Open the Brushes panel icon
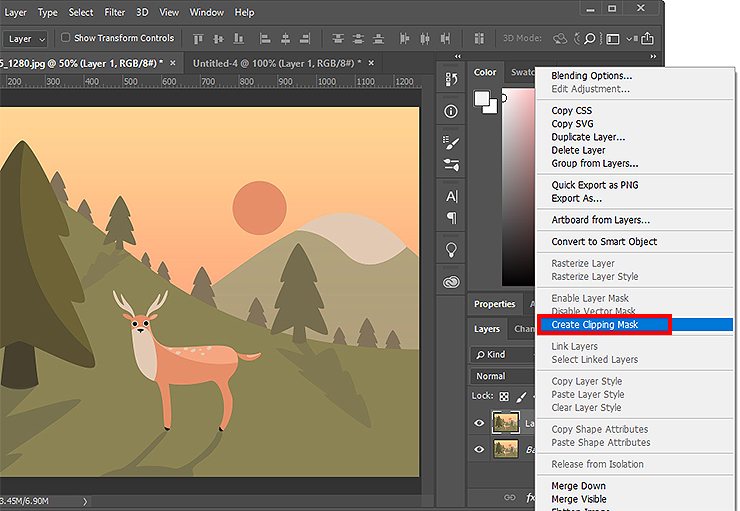Viewport: 740px width, 511px height. [x=451, y=142]
